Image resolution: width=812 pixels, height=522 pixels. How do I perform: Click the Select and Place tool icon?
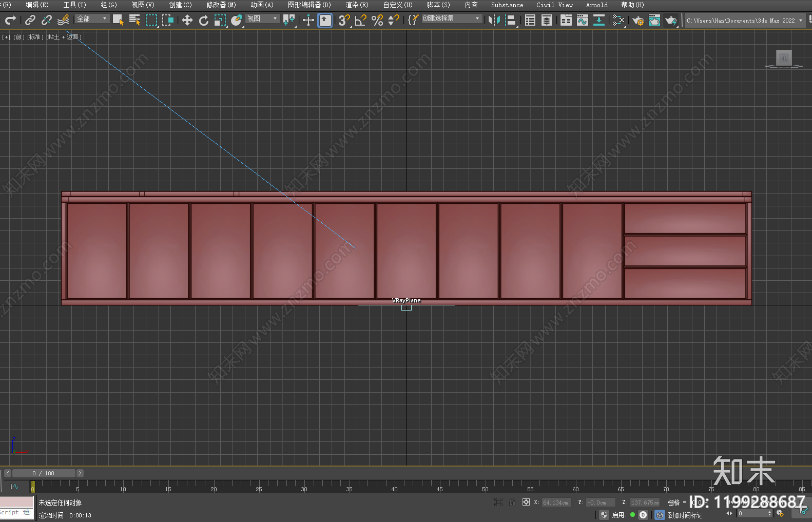pos(237,20)
